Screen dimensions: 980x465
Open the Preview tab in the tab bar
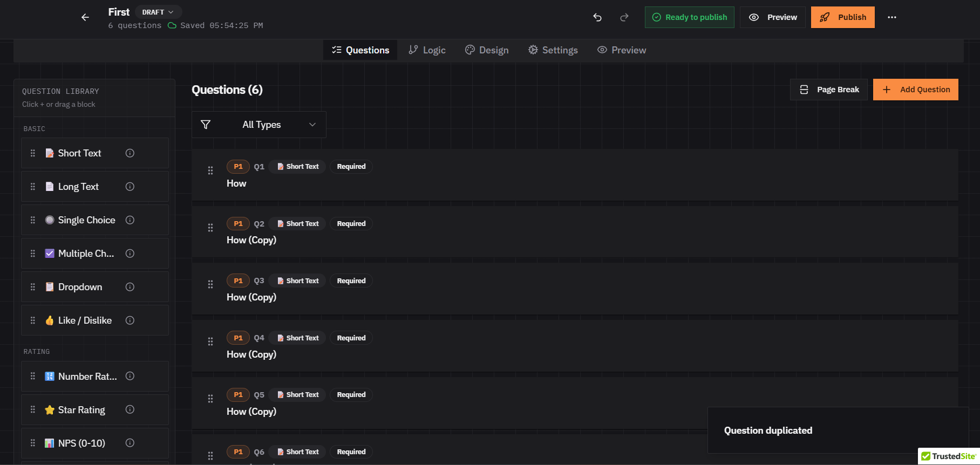(x=622, y=50)
